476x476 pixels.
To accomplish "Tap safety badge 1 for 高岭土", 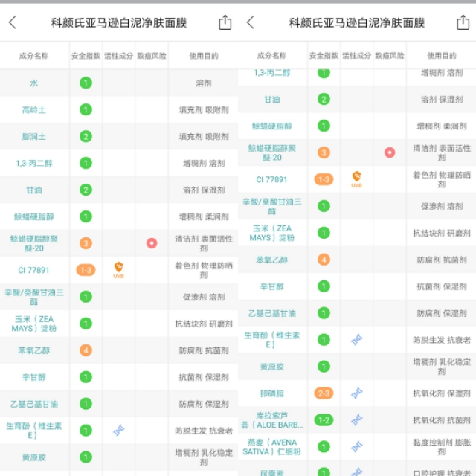I will (x=86, y=109).
